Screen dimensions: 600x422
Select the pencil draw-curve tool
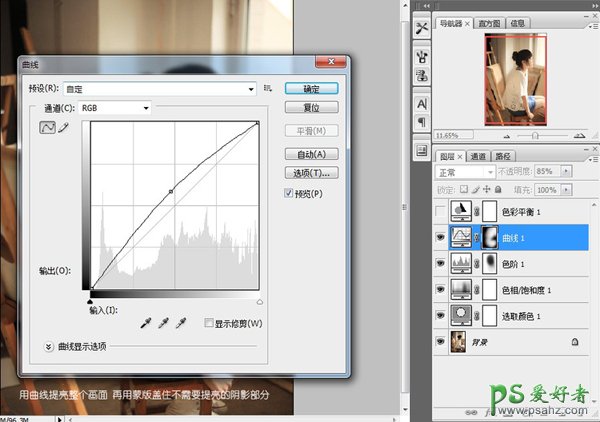62,128
